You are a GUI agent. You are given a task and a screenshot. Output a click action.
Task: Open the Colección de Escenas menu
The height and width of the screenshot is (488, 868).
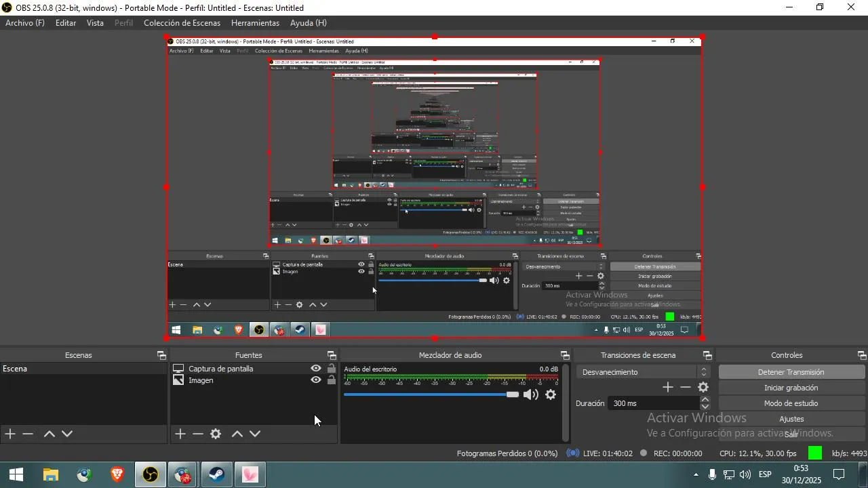182,23
